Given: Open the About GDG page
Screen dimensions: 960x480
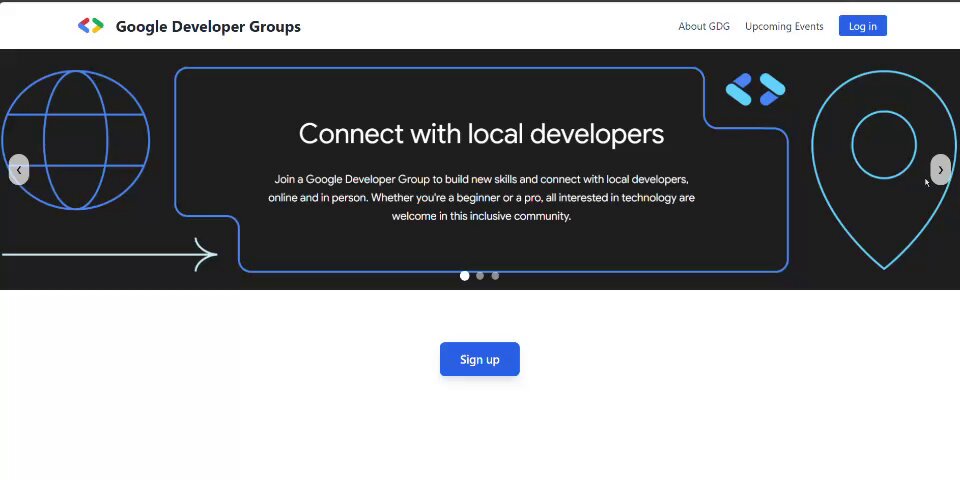Looking at the screenshot, I should coord(704,26).
